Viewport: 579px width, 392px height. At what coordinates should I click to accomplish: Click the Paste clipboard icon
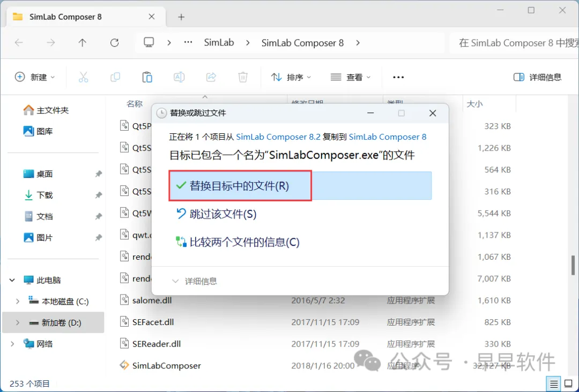147,77
